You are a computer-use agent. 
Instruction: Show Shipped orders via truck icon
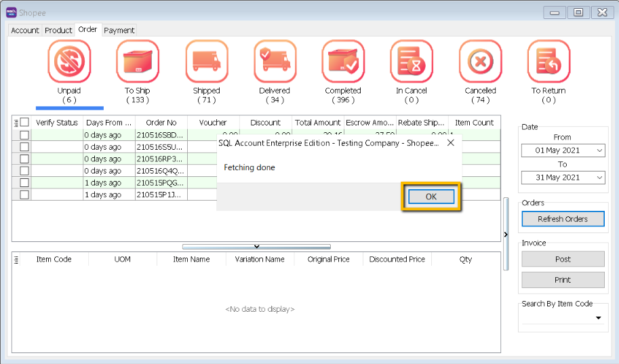click(x=206, y=62)
